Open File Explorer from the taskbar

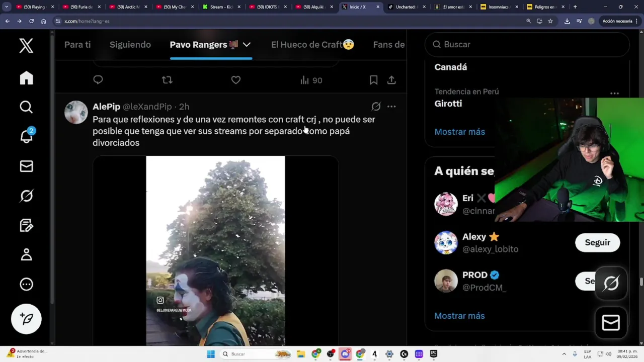[x=301, y=354]
